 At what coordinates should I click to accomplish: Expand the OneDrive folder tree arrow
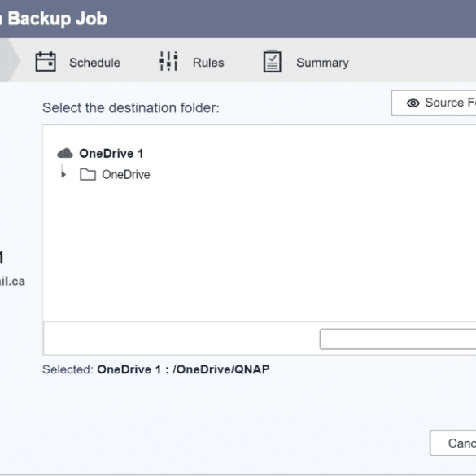(63, 175)
